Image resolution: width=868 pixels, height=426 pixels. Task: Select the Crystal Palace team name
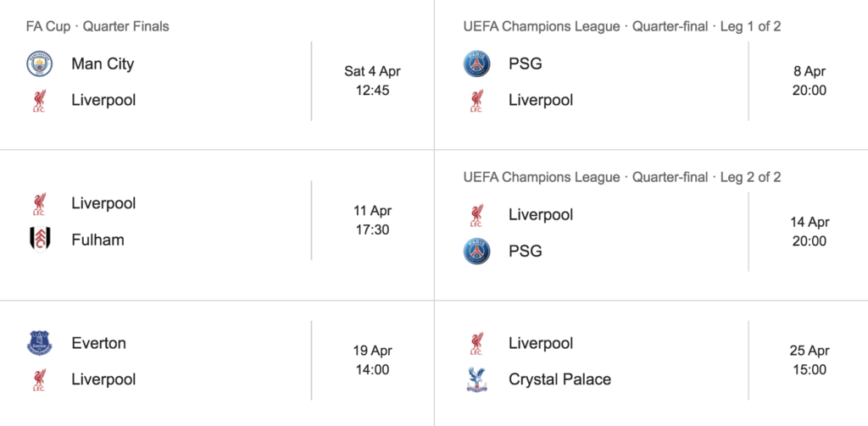559,379
